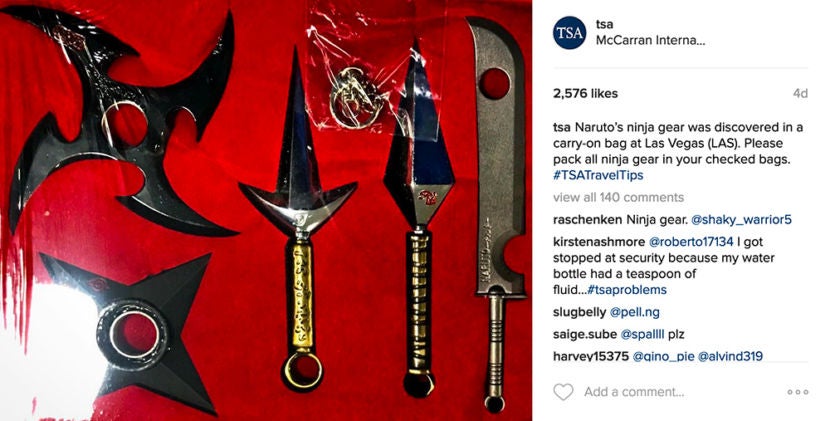Open the @spallll mention

[642, 335]
